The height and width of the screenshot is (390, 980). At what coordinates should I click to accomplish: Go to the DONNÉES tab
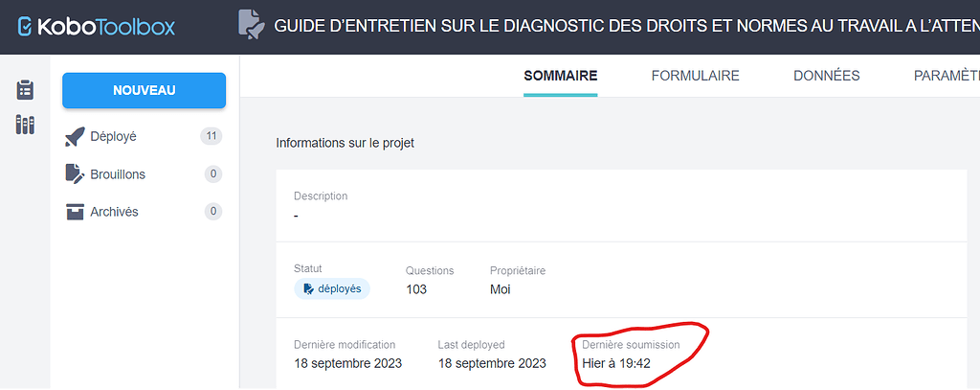click(x=826, y=76)
